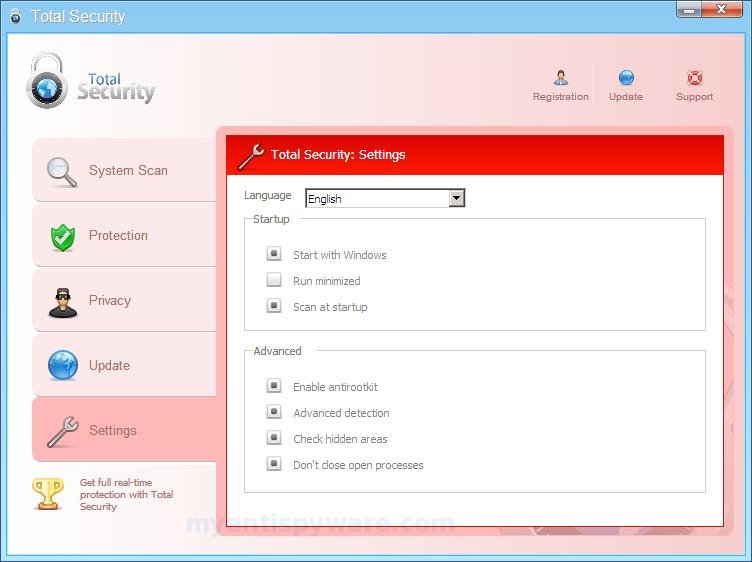
Task: Toggle Enable antirootkit checkbox
Action: pyautogui.click(x=274, y=385)
